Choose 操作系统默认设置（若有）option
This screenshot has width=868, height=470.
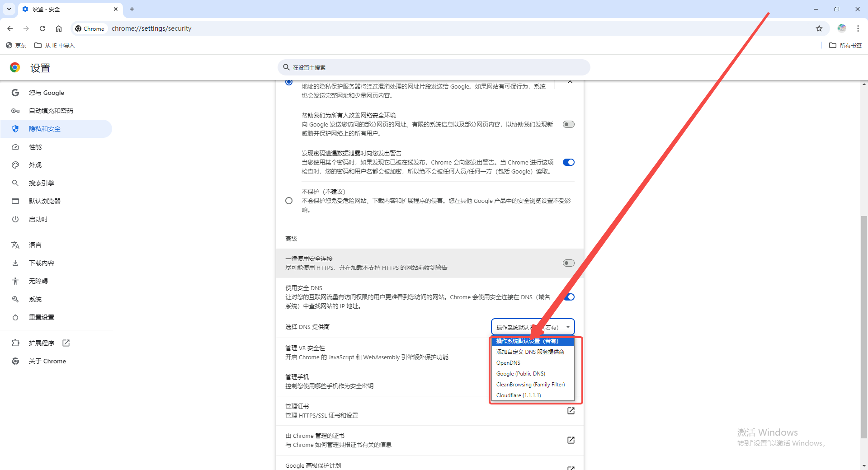pos(533,341)
